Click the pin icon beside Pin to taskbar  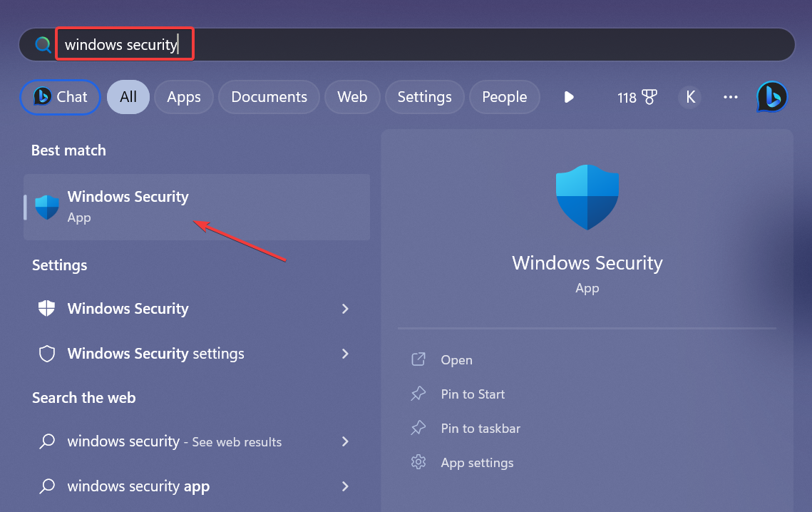(x=418, y=428)
